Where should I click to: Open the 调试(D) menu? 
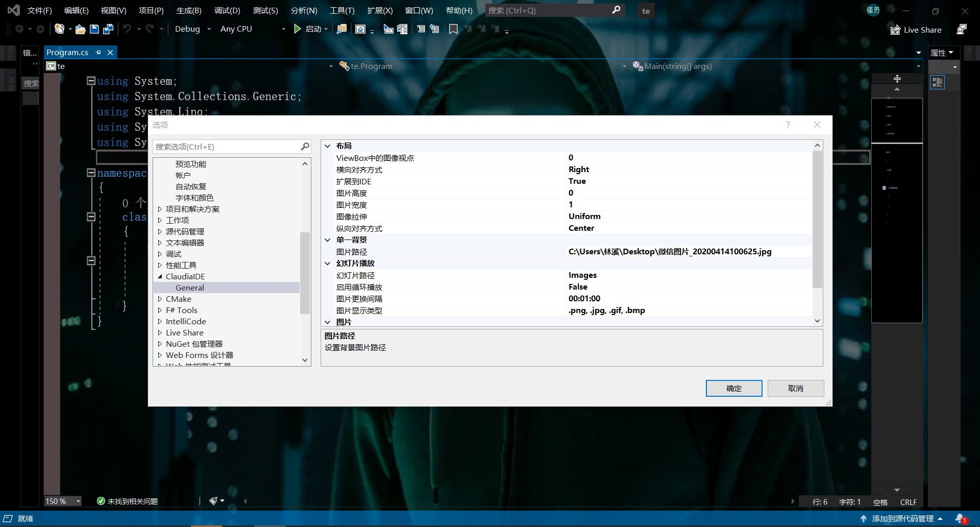click(x=227, y=10)
